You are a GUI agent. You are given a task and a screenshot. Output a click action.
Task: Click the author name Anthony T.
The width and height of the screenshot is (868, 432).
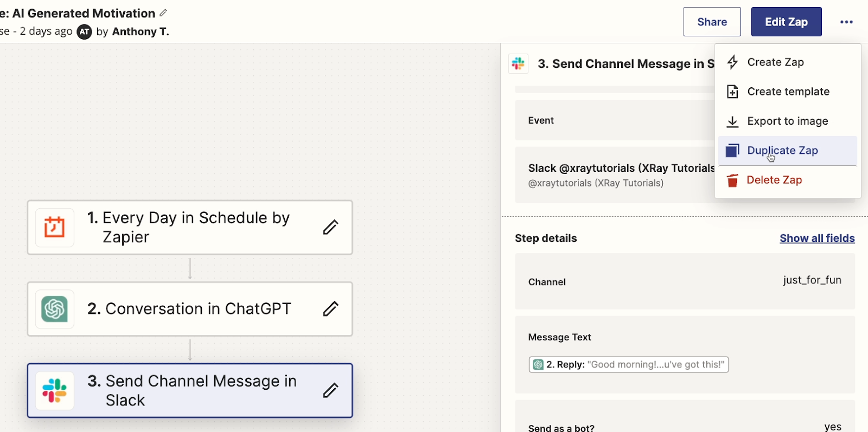141,32
